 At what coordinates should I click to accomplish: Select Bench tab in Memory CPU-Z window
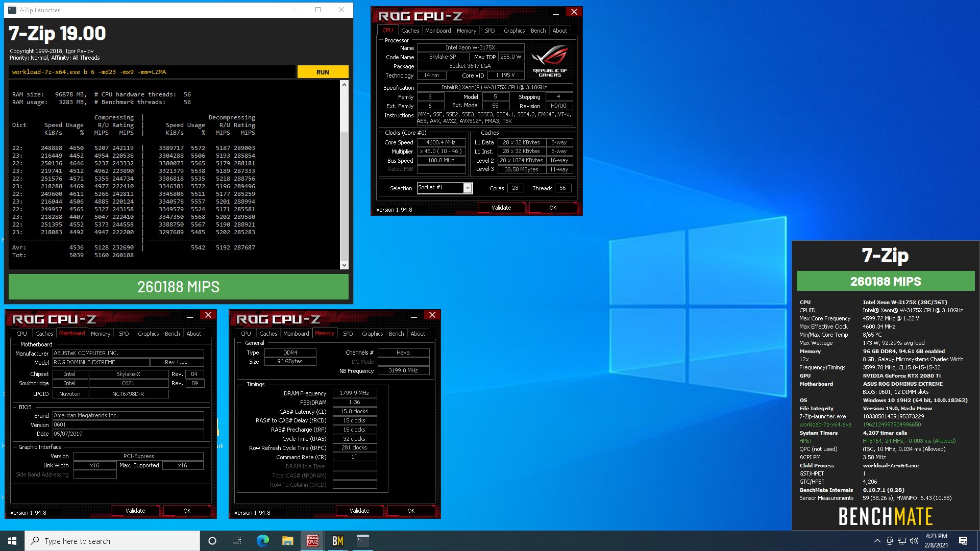pos(396,334)
